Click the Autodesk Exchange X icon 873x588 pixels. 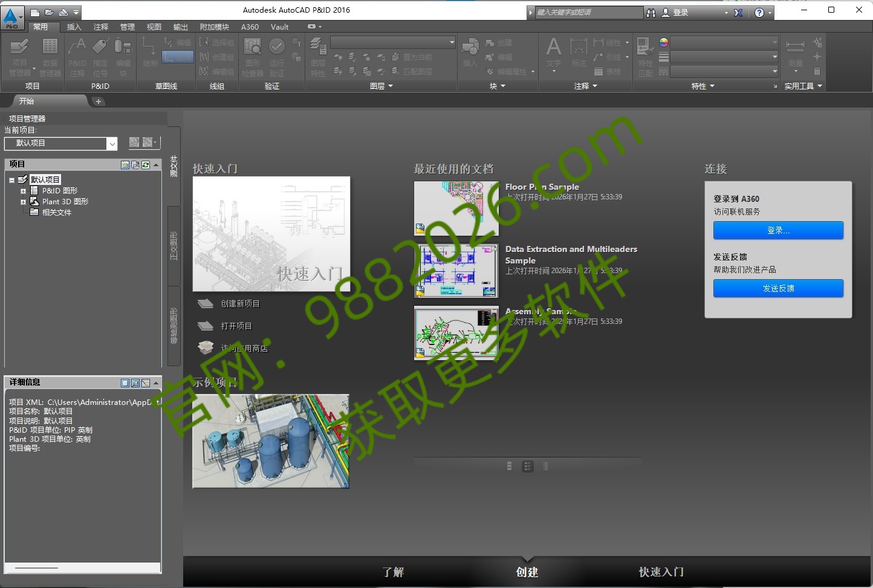pyautogui.click(x=738, y=13)
